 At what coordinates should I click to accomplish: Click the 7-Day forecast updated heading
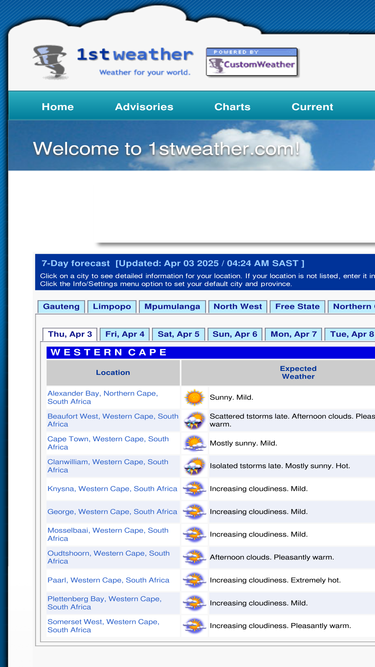tap(173, 263)
